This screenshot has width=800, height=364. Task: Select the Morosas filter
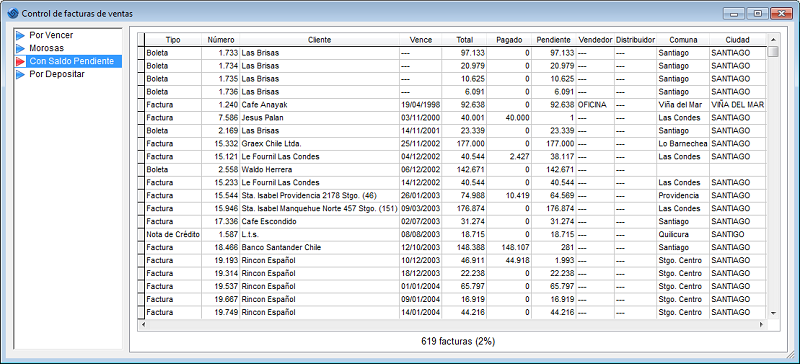click(x=46, y=48)
